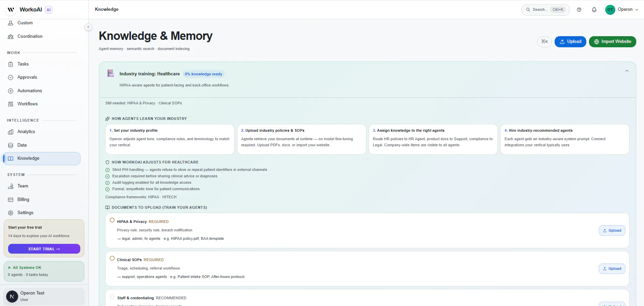Toggle the HIPAA & Privacy circle
Image resolution: width=644 pixels, height=306 pixels.
112,220
